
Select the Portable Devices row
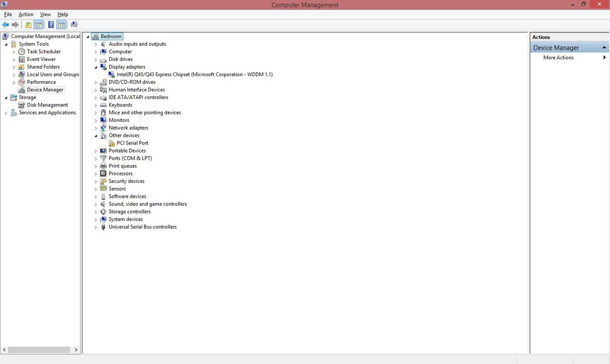127,151
